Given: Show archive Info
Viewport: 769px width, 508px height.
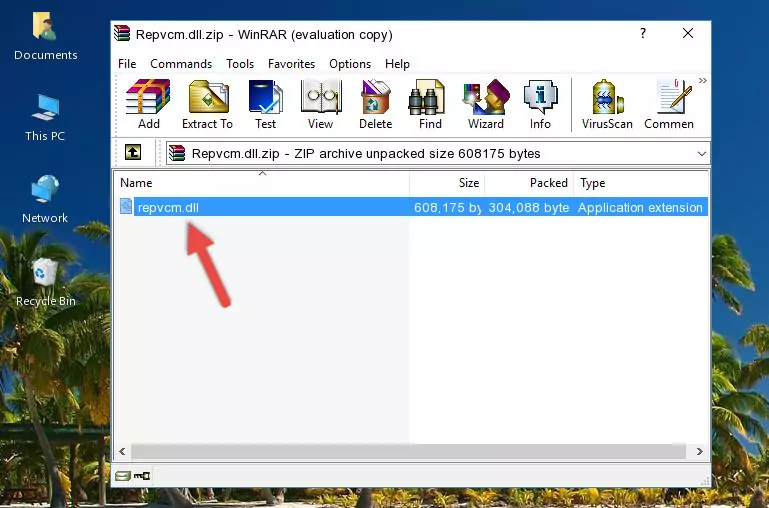Looking at the screenshot, I should click(540, 104).
